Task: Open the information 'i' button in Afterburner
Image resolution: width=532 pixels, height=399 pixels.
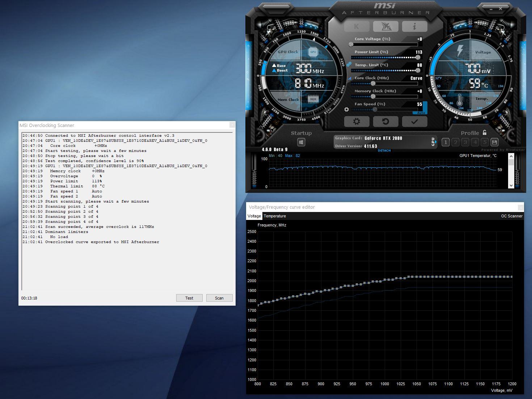Action: [414, 26]
